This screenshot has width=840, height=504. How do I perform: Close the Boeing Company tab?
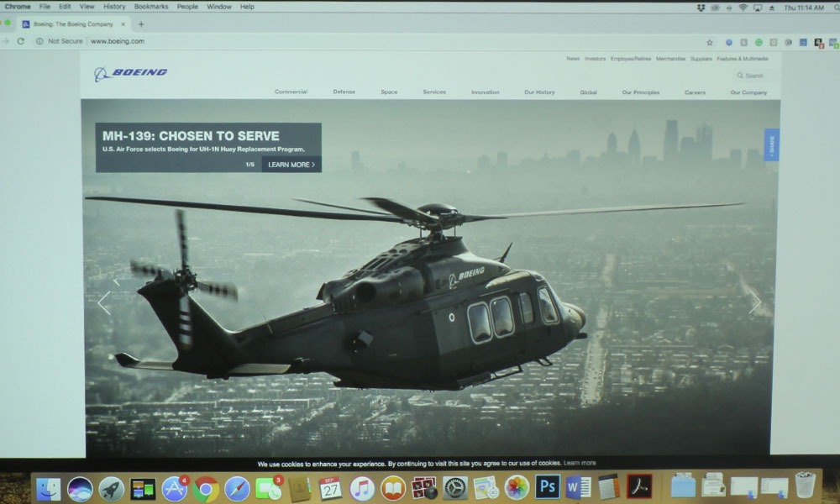coord(123,24)
